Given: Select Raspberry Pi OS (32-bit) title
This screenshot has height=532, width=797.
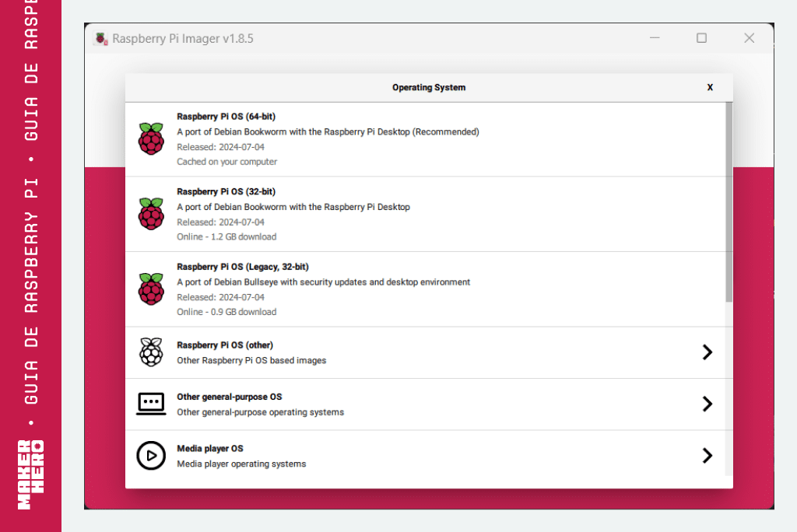Looking at the screenshot, I should [226, 191].
